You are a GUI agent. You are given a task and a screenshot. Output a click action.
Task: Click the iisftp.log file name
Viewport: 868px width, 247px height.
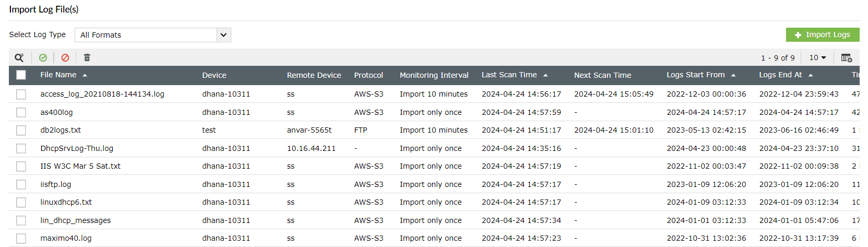click(x=56, y=184)
